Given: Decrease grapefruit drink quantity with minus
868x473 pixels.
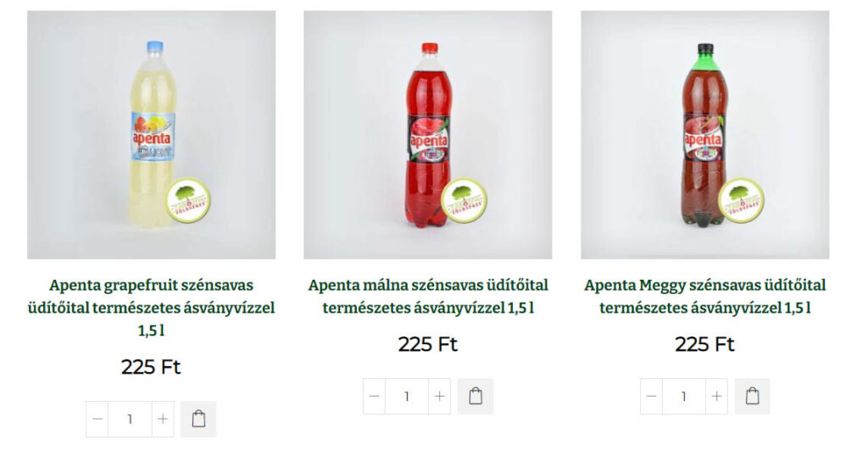Looking at the screenshot, I should (97, 420).
